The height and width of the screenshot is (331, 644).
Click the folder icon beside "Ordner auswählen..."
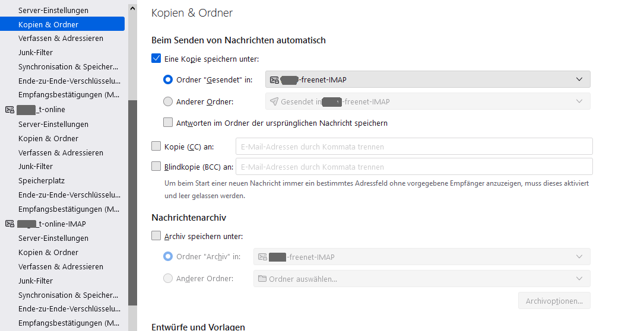(x=262, y=279)
